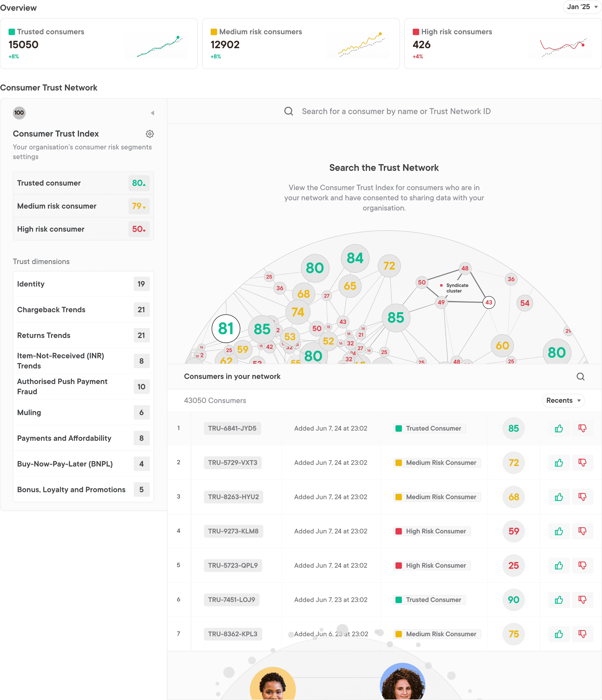This screenshot has width=602, height=700.
Task: Thumbs down TRU-6841-JYD5
Action: [x=582, y=428]
